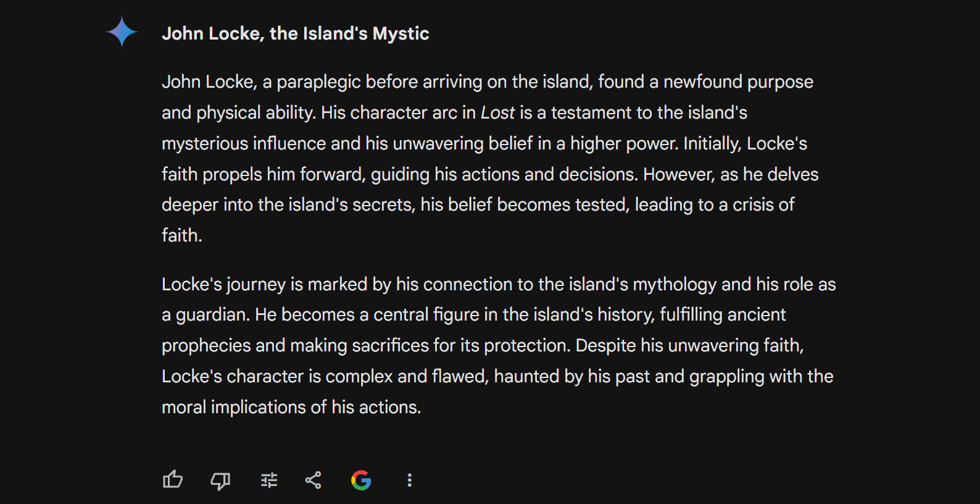
Task: Click the italic word "Lost" in paragraph
Action: [x=497, y=112]
